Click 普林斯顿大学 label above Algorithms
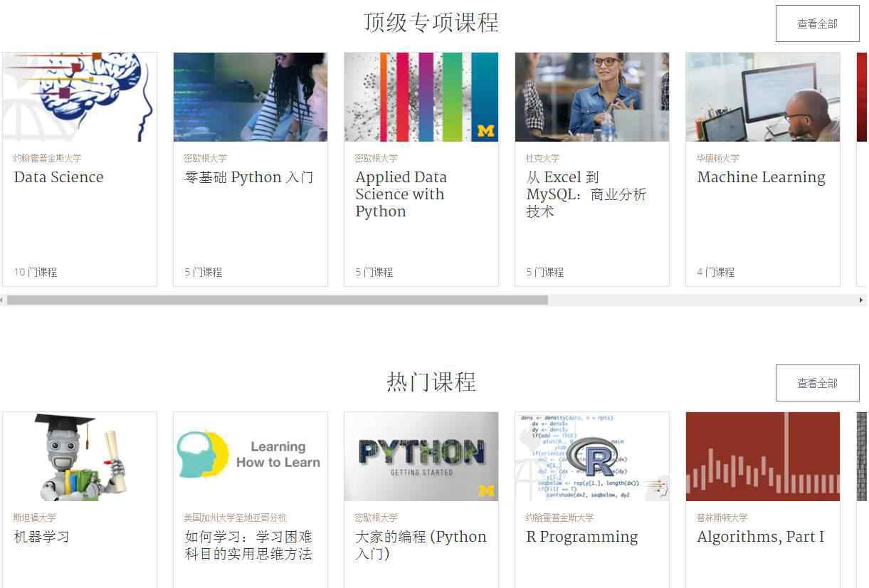This screenshot has height=588, width=869. pos(722,518)
